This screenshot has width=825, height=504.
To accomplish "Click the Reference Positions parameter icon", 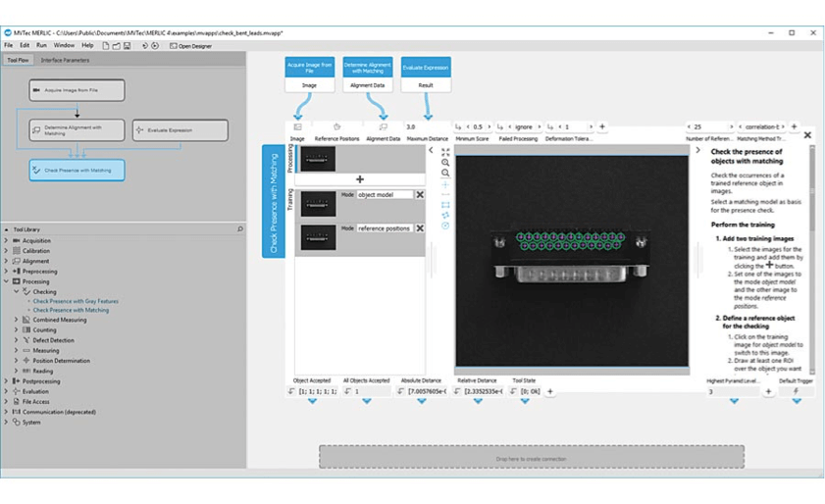I will click(x=336, y=126).
